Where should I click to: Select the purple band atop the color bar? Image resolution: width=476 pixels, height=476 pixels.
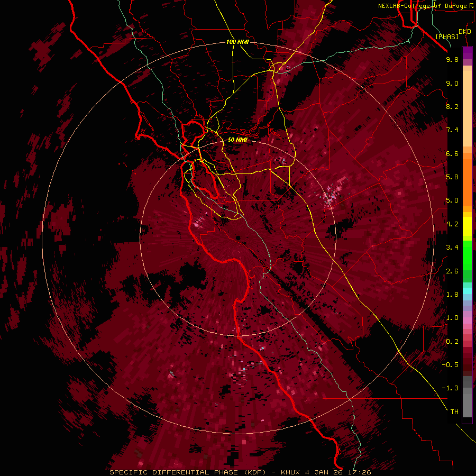click(467, 53)
